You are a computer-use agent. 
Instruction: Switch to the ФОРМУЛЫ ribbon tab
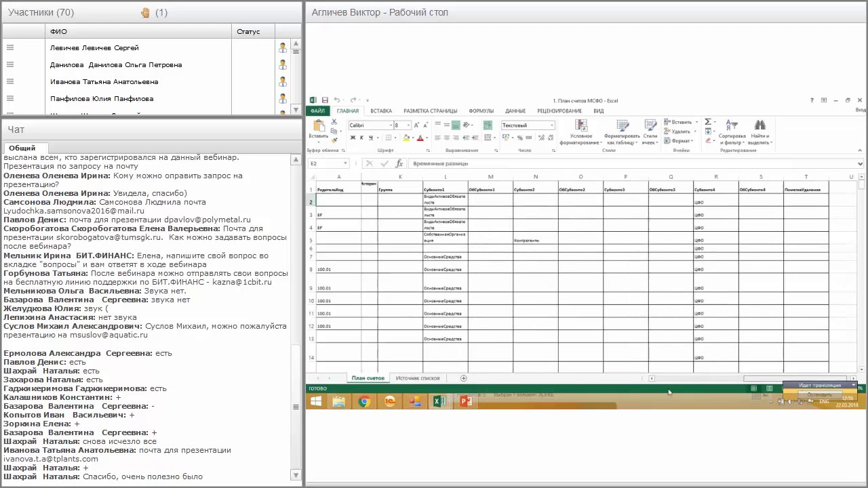pyautogui.click(x=481, y=111)
